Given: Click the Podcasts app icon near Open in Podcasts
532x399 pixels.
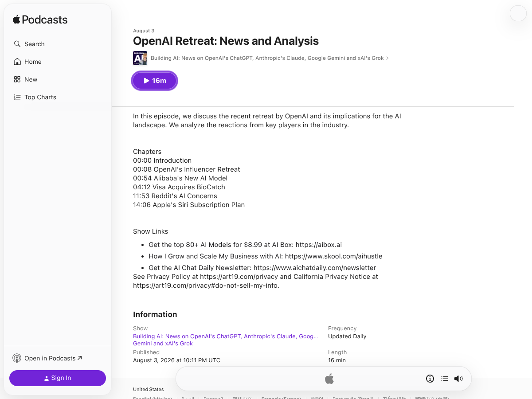Looking at the screenshot, I should [17, 358].
